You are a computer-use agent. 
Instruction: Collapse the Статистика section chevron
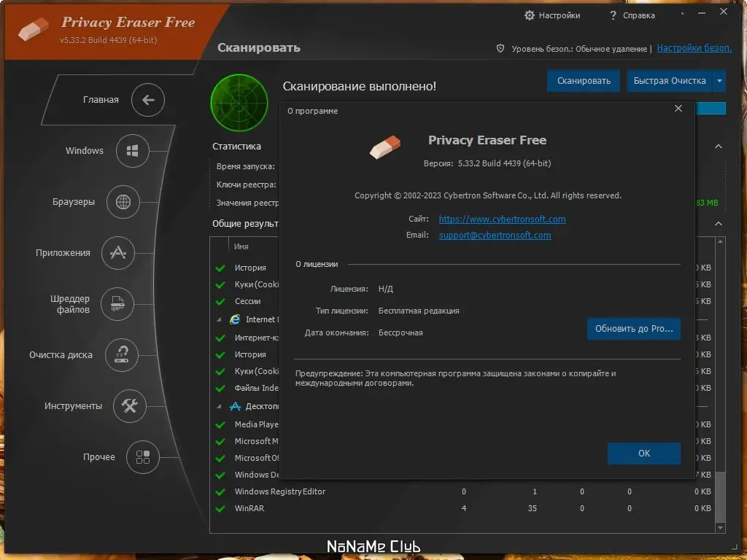(719, 146)
